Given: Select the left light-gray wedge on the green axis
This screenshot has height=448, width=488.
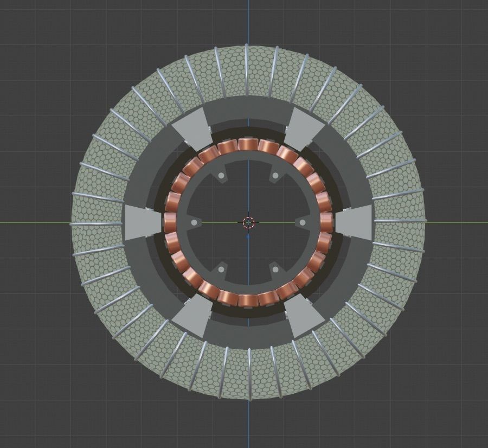Looking at the screenshot, I should pos(143,222).
